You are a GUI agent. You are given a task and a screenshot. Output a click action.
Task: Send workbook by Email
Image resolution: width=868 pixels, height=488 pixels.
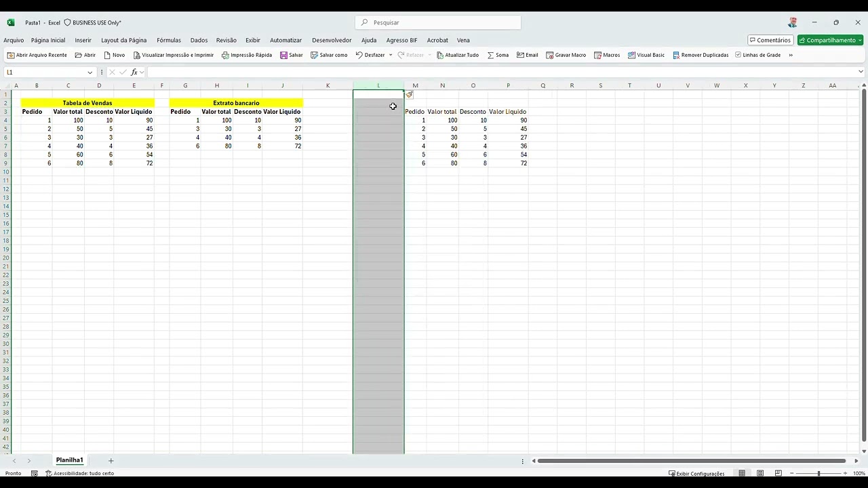pyautogui.click(x=527, y=55)
